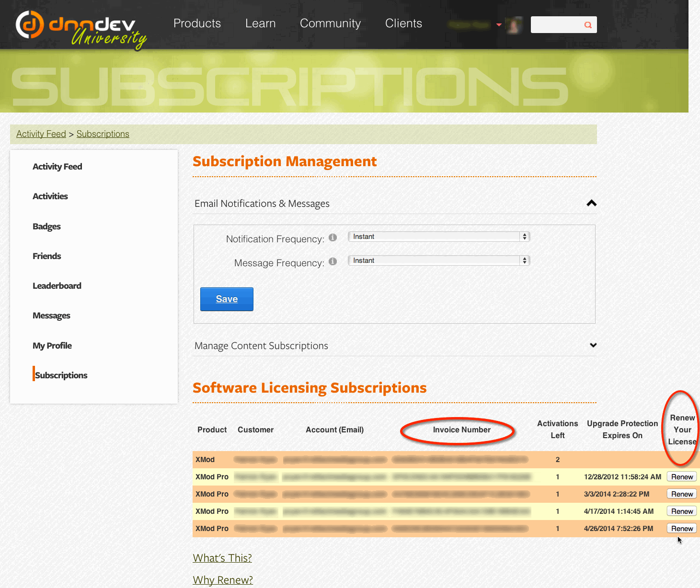
Task: Open the user menu red arrow
Action: pos(499,25)
